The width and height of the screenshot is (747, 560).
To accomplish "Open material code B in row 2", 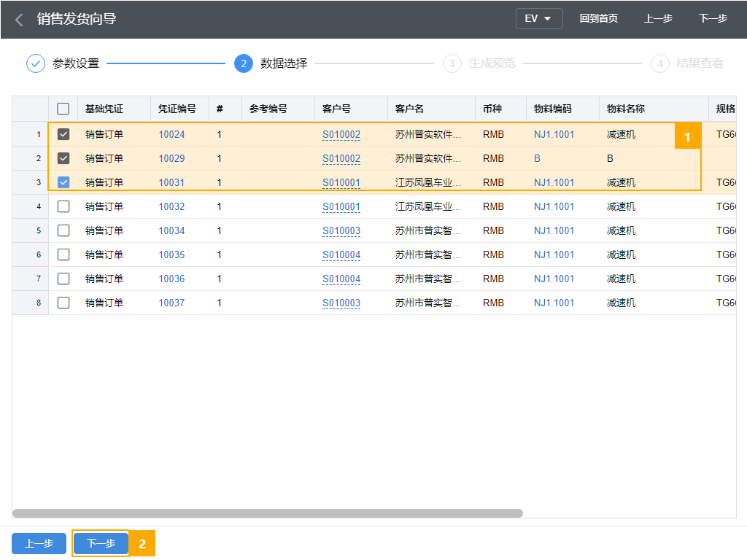I will (537, 158).
